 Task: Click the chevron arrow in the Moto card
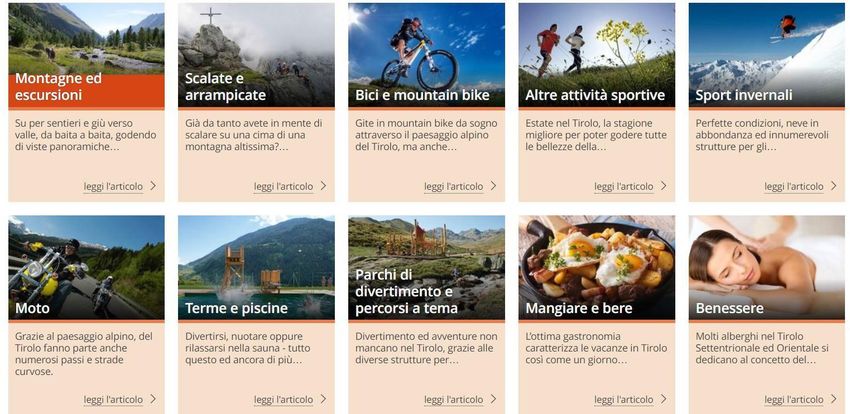click(x=153, y=399)
